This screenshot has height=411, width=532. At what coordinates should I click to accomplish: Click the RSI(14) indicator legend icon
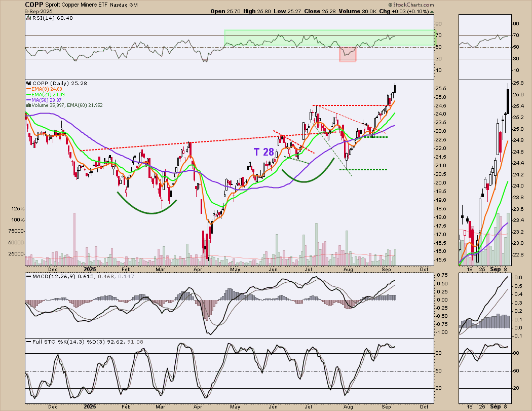tap(29, 18)
